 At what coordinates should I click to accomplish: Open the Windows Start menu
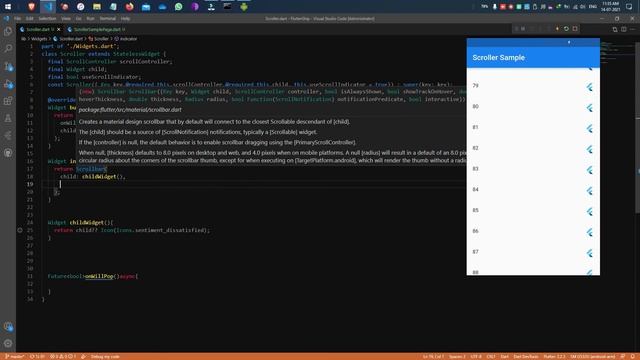(8, 7)
